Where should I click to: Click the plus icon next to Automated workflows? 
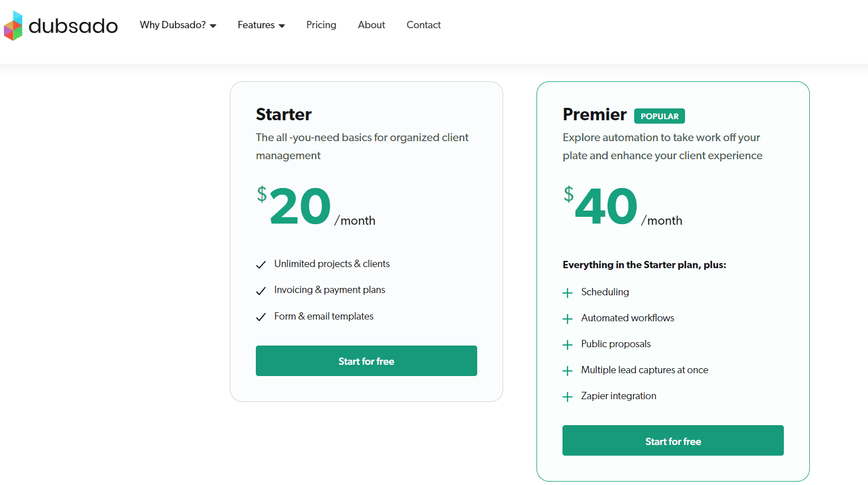pyautogui.click(x=567, y=319)
